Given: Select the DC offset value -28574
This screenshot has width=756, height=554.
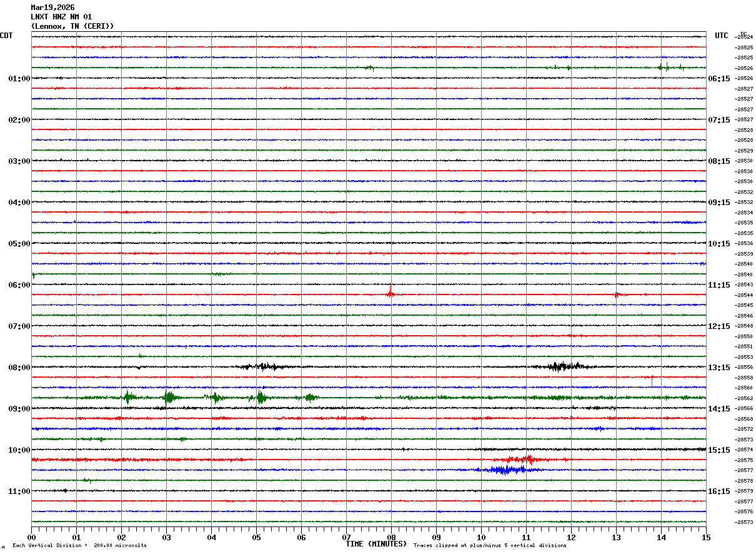Looking at the screenshot, I should pyautogui.click(x=744, y=450).
